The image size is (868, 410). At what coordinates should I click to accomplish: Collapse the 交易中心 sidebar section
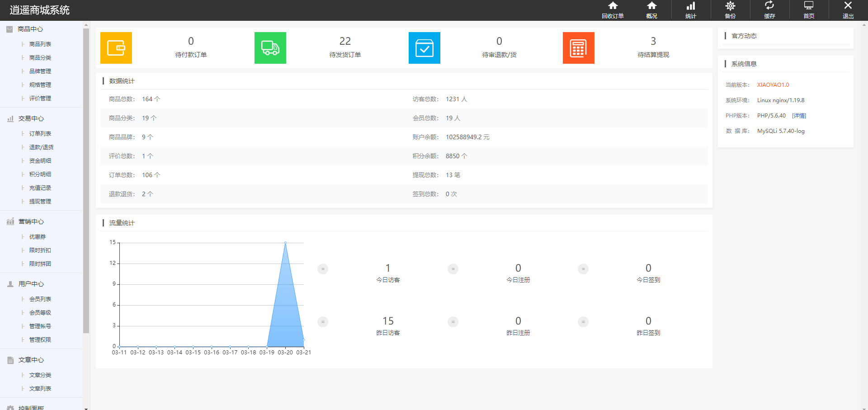point(31,118)
